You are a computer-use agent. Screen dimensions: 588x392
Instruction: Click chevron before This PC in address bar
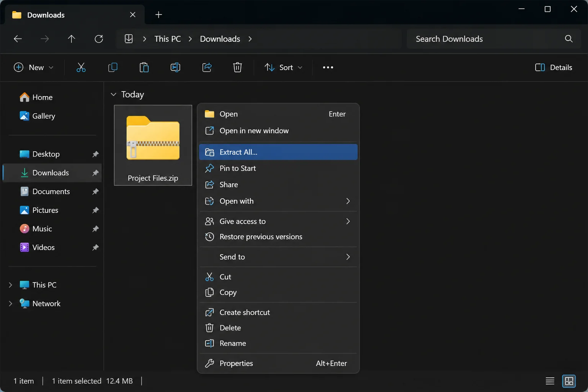(144, 39)
